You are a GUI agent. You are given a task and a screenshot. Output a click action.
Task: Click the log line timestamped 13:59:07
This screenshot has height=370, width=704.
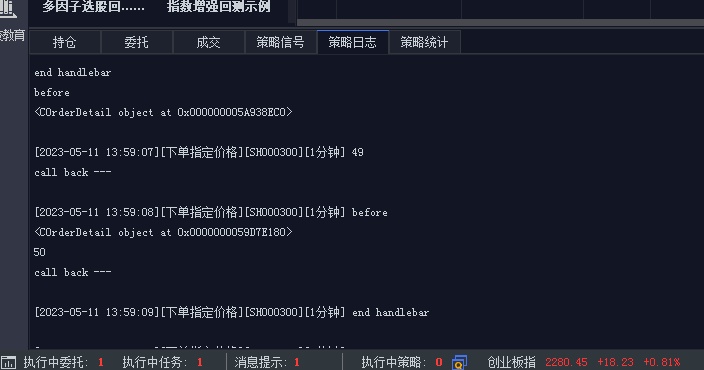pos(199,152)
